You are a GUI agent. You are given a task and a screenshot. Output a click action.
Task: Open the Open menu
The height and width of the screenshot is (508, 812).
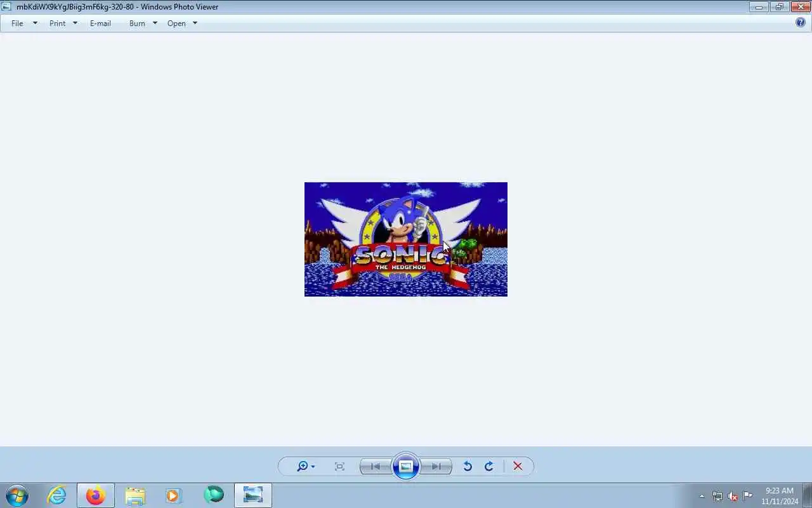[x=176, y=23]
